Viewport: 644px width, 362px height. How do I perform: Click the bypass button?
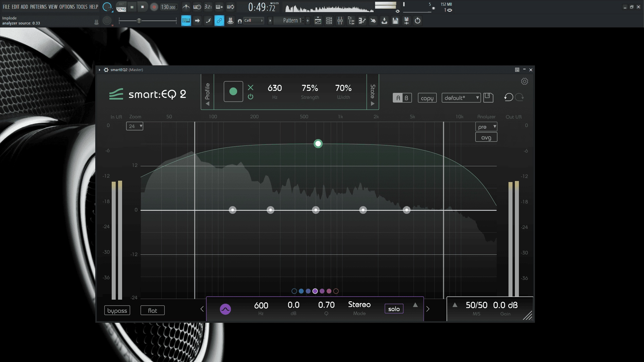117,310
